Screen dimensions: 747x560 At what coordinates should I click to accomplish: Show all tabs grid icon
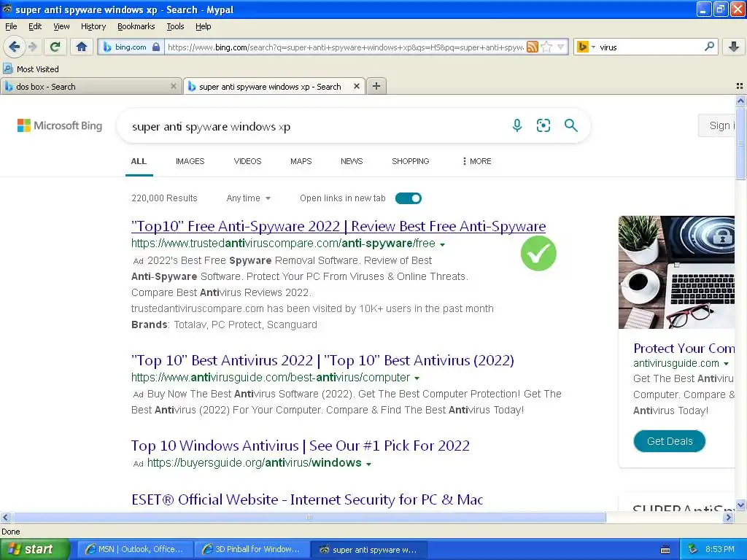pos(740,86)
